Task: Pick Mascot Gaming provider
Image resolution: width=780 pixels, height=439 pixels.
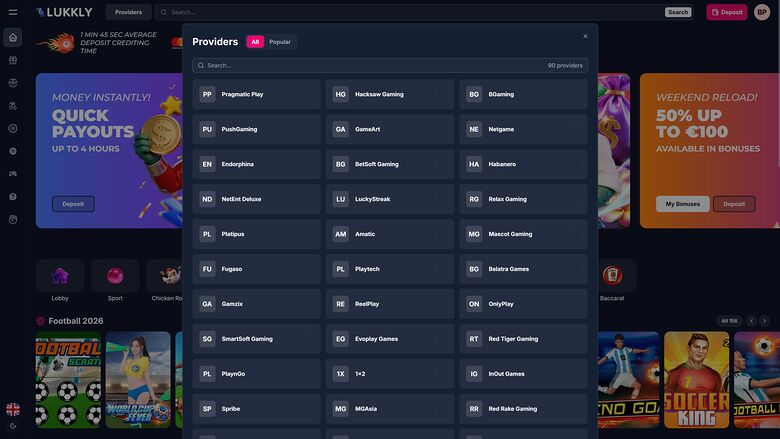Action: (523, 234)
